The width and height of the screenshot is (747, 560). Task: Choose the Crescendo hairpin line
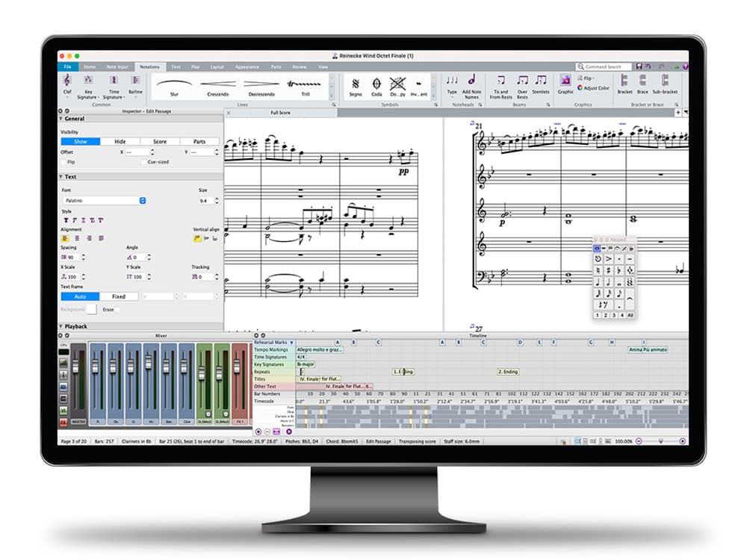[x=217, y=85]
